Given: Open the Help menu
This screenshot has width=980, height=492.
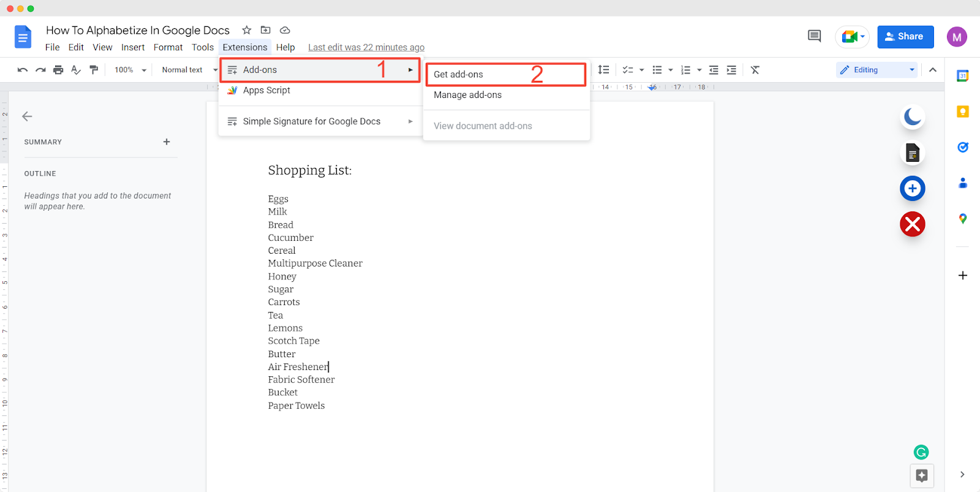Looking at the screenshot, I should point(285,47).
